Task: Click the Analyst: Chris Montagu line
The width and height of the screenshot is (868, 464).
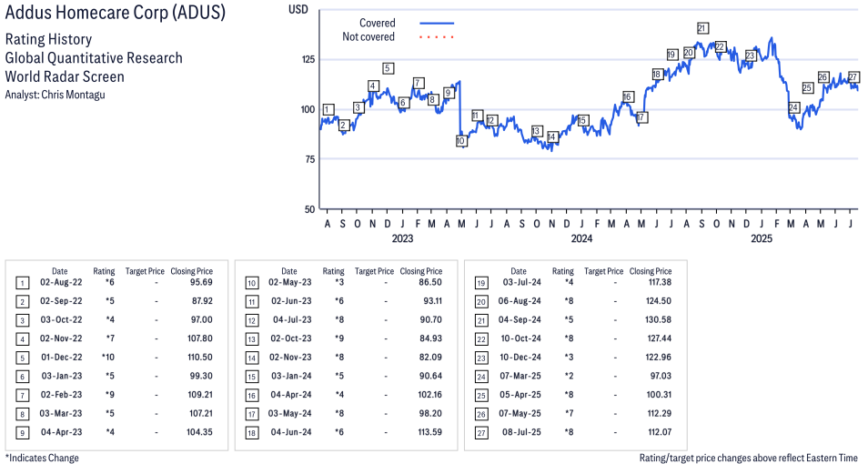Action: [x=55, y=95]
